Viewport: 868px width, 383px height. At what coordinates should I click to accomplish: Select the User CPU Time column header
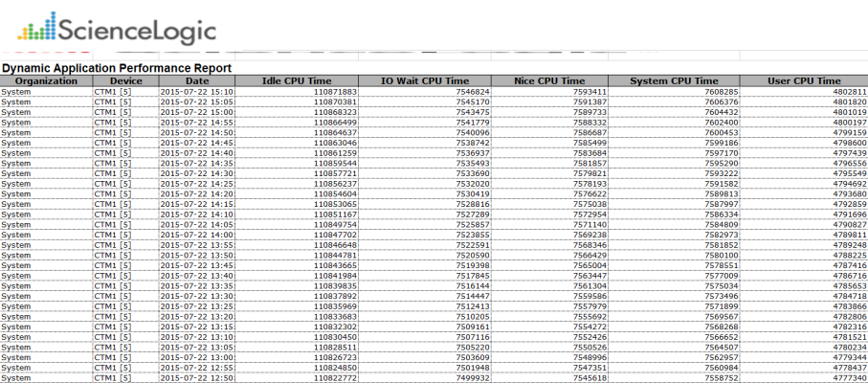pos(804,81)
